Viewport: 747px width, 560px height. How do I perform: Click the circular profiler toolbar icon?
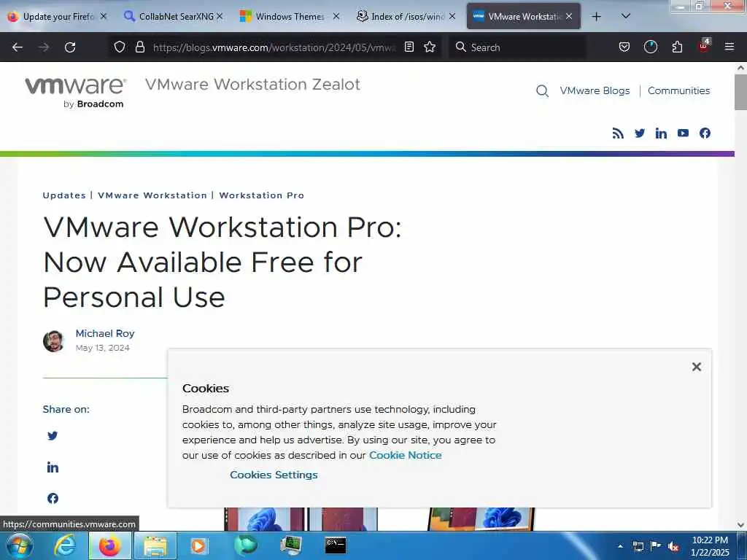(650, 47)
